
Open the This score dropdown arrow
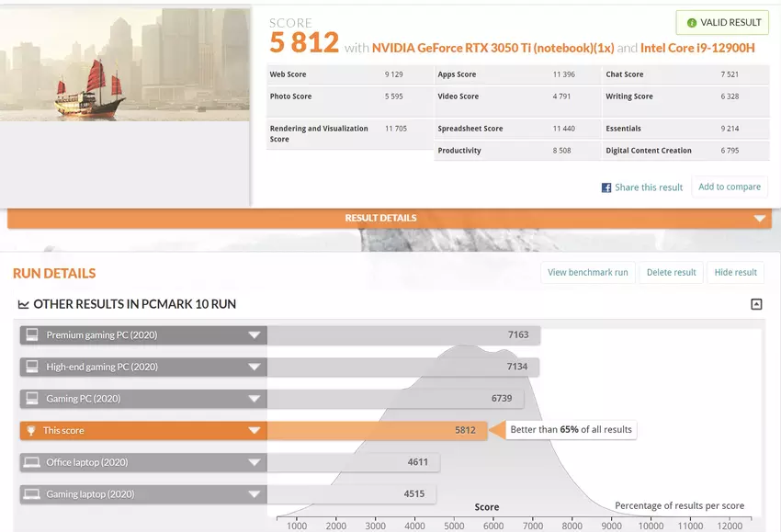pyautogui.click(x=254, y=431)
